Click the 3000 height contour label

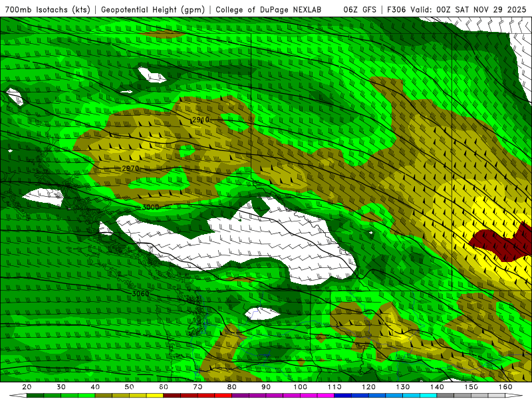tap(151, 207)
